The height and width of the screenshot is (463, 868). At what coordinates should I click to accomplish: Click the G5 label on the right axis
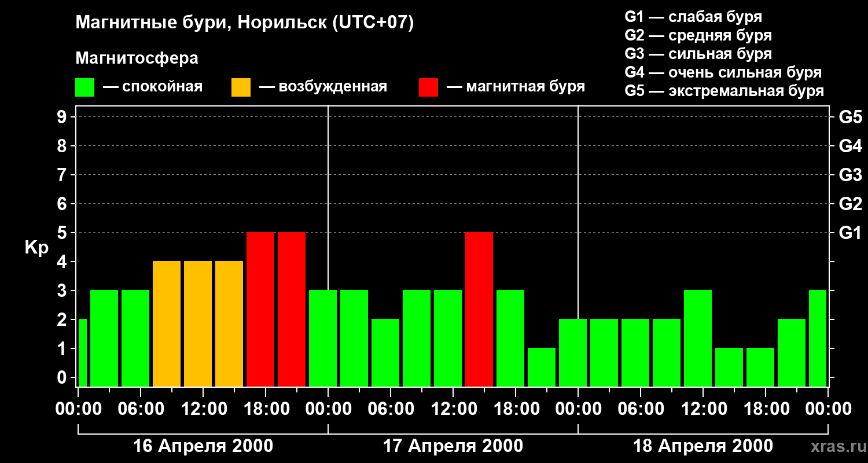[x=850, y=117]
